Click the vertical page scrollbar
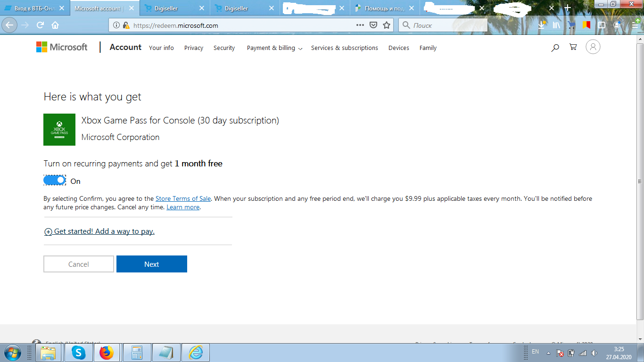Screen dimensions: 644x362 [640, 181]
